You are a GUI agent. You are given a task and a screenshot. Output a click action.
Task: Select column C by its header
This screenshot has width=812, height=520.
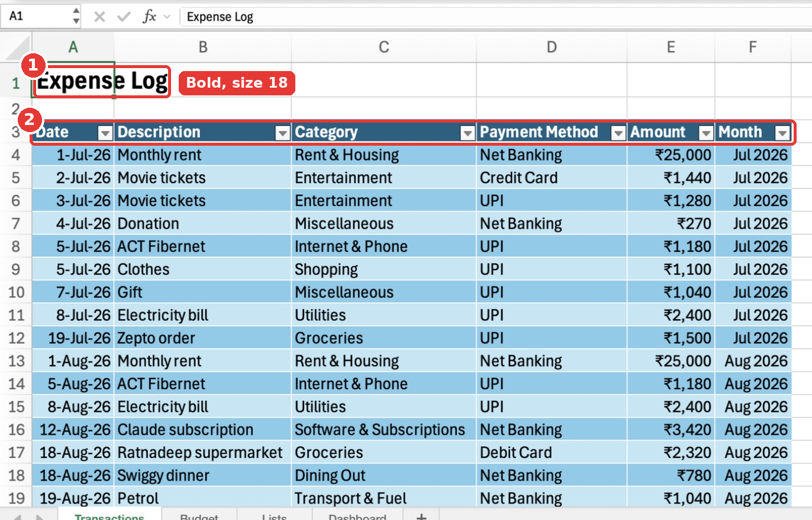point(384,47)
